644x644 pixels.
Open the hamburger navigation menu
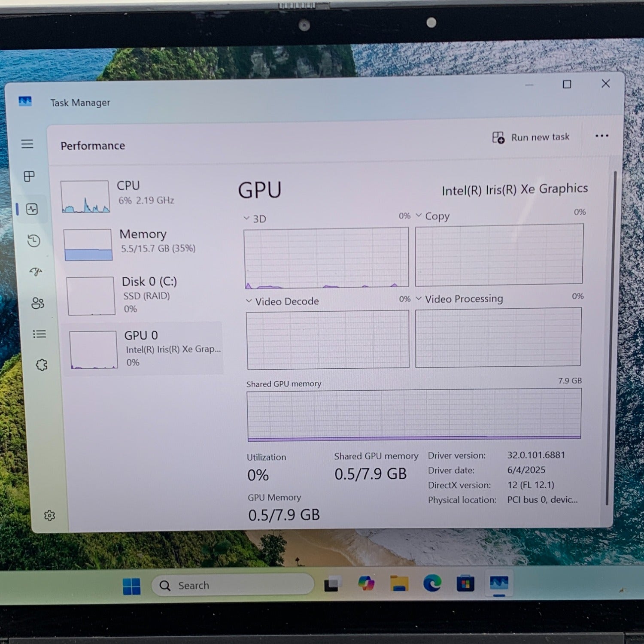(27, 144)
